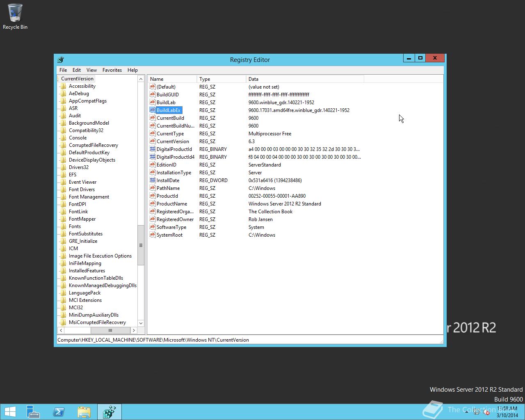Click the data '00252-00055-00001-AA890'
Screen dimensions: 525x420
point(277,196)
